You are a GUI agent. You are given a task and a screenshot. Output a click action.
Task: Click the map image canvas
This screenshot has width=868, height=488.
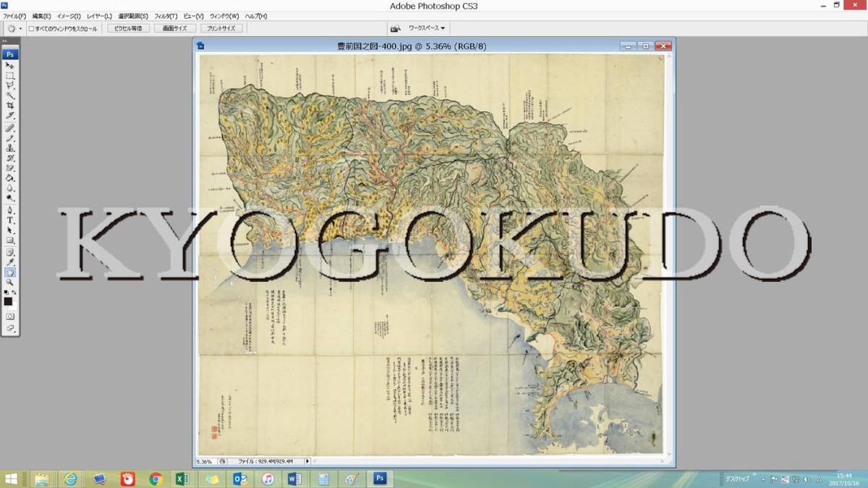[431, 254]
